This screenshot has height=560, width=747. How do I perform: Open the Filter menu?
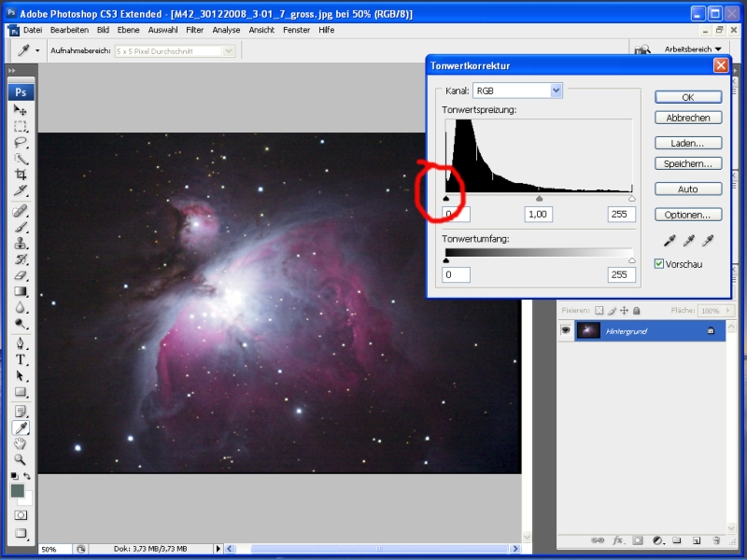194,30
